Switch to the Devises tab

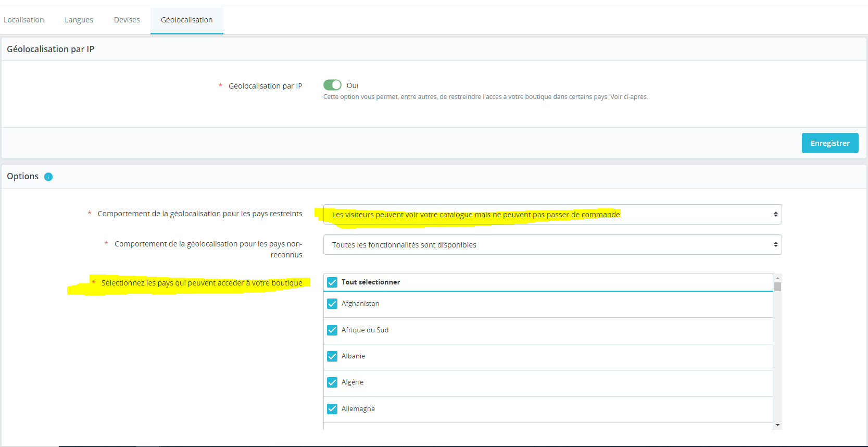(x=127, y=20)
